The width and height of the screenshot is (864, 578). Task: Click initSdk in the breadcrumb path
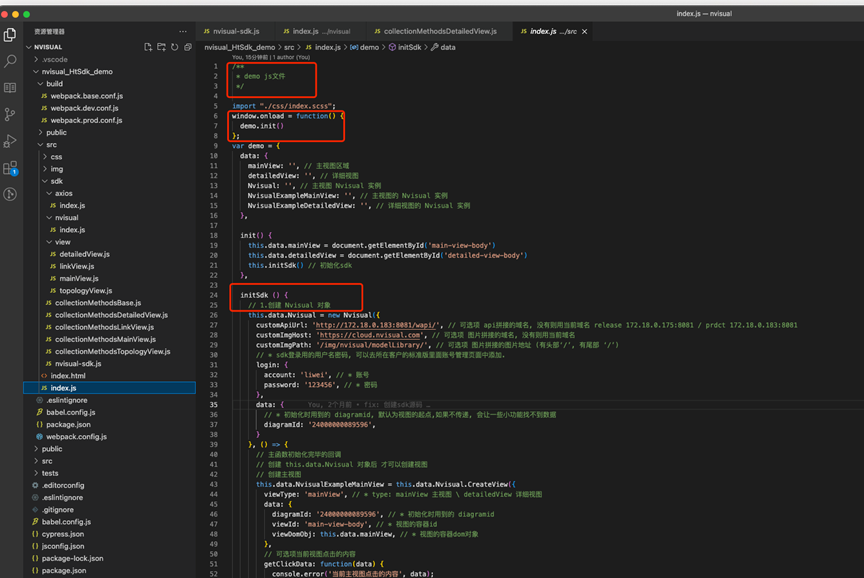pyautogui.click(x=409, y=47)
